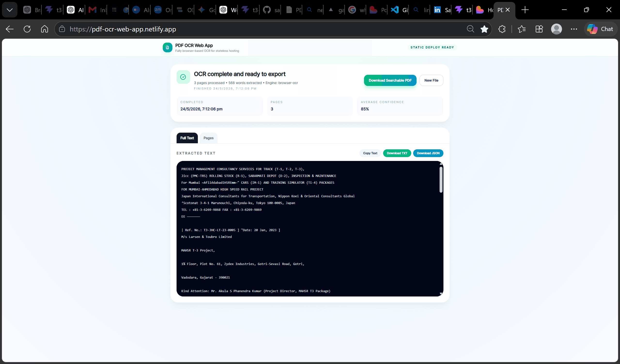Switch to the Pages tab
This screenshot has width=620, height=364.
(208, 138)
